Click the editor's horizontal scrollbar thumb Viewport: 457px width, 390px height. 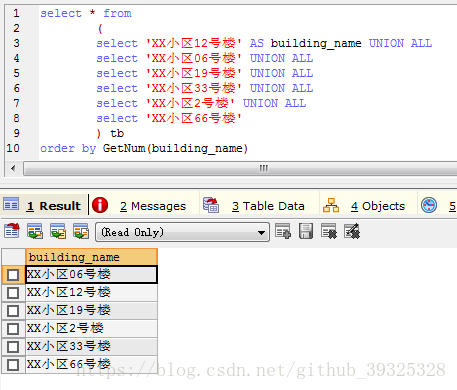click(240, 168)
